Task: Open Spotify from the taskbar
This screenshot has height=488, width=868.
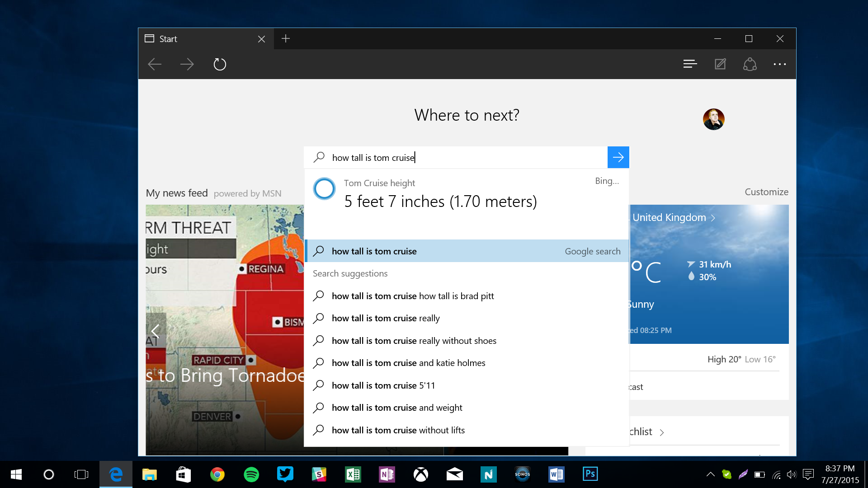Action: [251, 474]
